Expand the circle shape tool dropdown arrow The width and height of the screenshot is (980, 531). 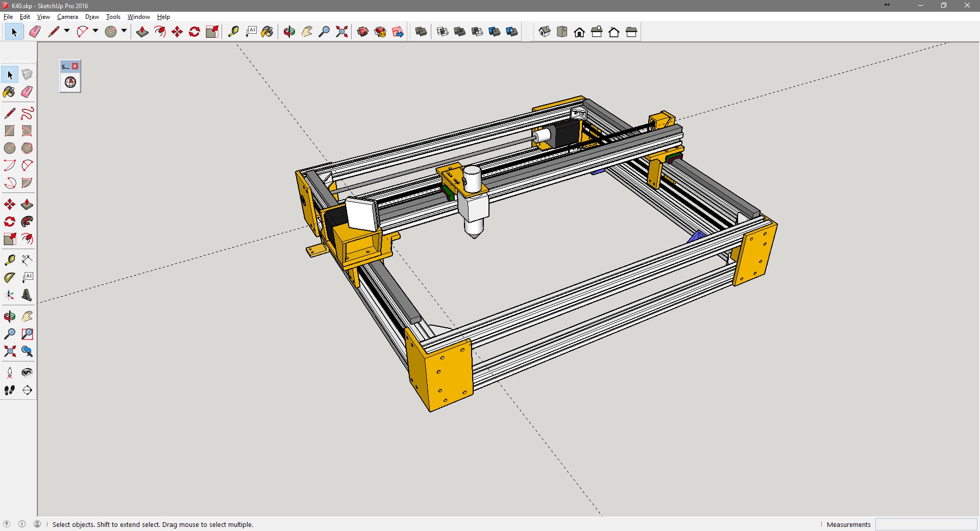(124, 31)
